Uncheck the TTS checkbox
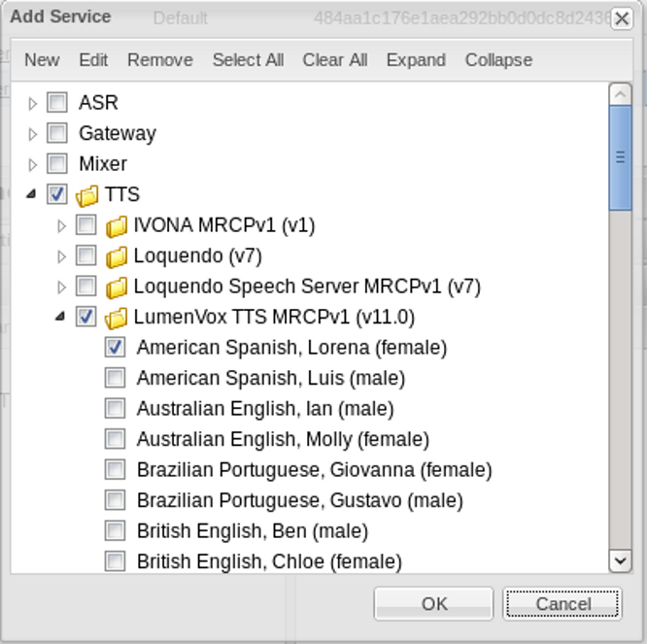 [57, 194]
